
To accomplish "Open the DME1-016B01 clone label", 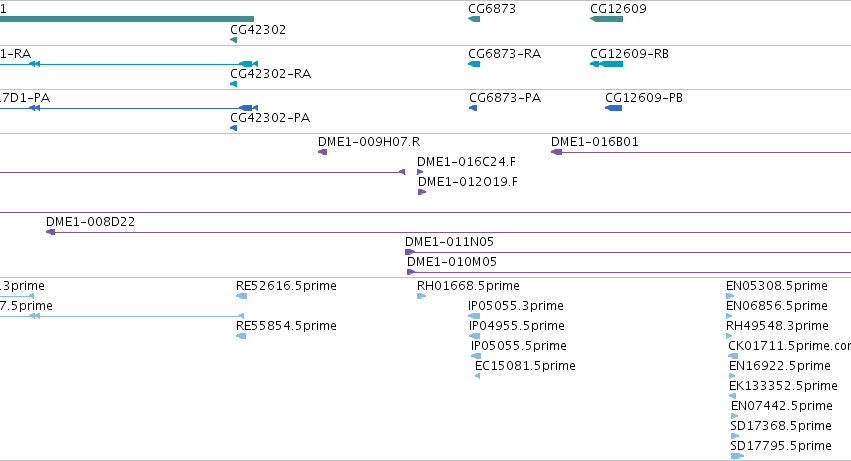I will (594, 142).
